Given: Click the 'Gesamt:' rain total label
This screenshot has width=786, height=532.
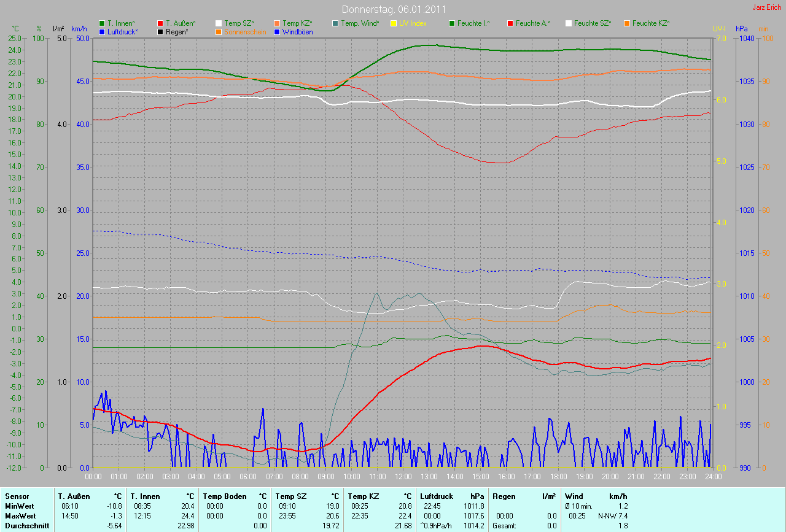Looking at the screenshot, I should [505, 526].
